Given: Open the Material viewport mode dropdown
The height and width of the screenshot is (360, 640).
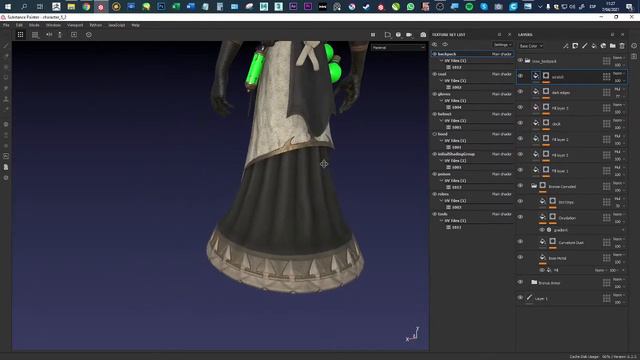Looking at the screenshot, I should (398, 48).
